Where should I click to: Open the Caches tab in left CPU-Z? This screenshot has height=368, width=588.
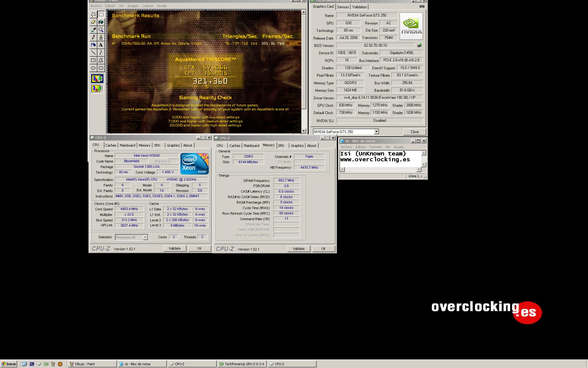tap(111, 145)
